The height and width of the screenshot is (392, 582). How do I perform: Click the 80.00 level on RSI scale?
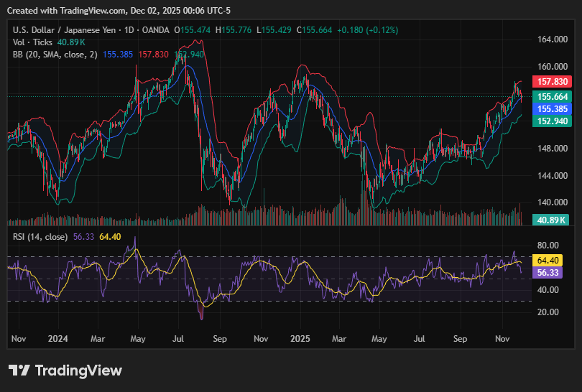(548, 245)
